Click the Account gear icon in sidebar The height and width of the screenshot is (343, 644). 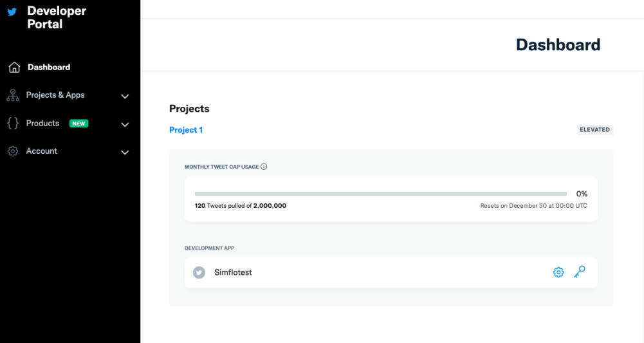pyautogui.click(x=13, y=151)
